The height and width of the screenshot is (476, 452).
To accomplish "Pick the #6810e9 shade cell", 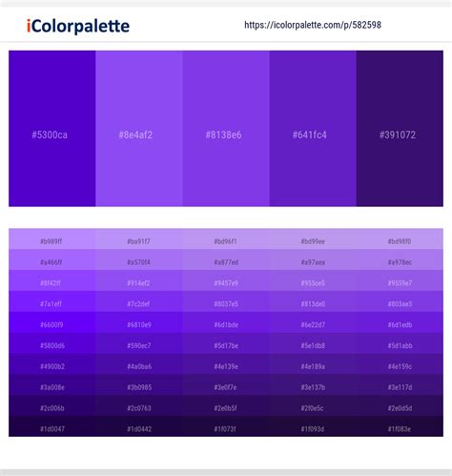I will 139,322.
